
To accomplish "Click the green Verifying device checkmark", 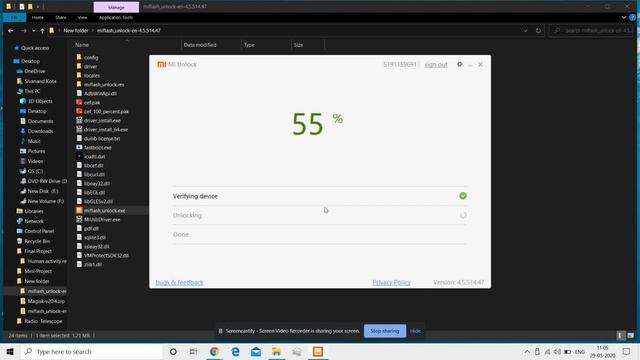I will [463, 196].
